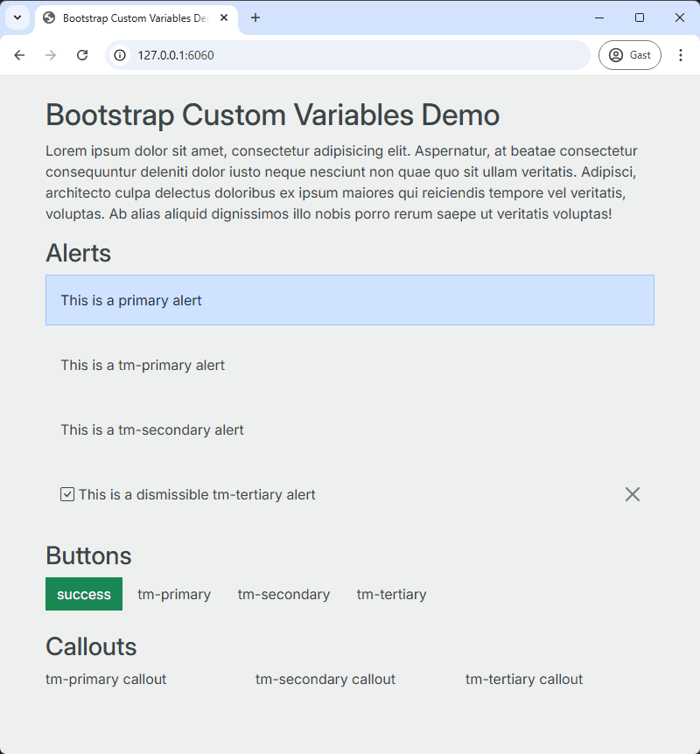
Task: Click the green success button
Action: coord(84,594)
